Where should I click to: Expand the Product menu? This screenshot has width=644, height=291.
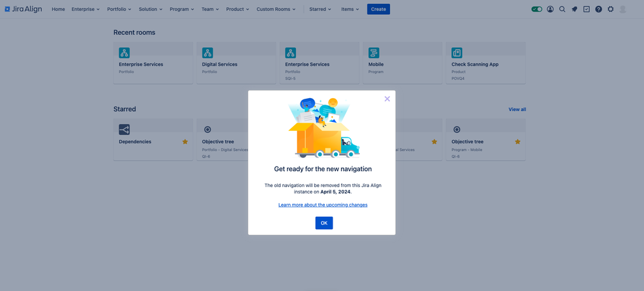237,9
